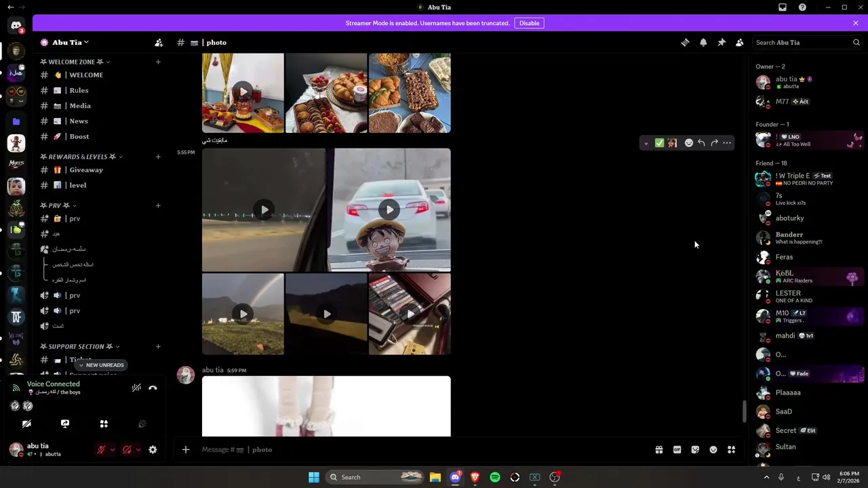Open the Giveaway channel
Image resolution: width=868 pixels, height=488 pixels.
pos(100,170)
